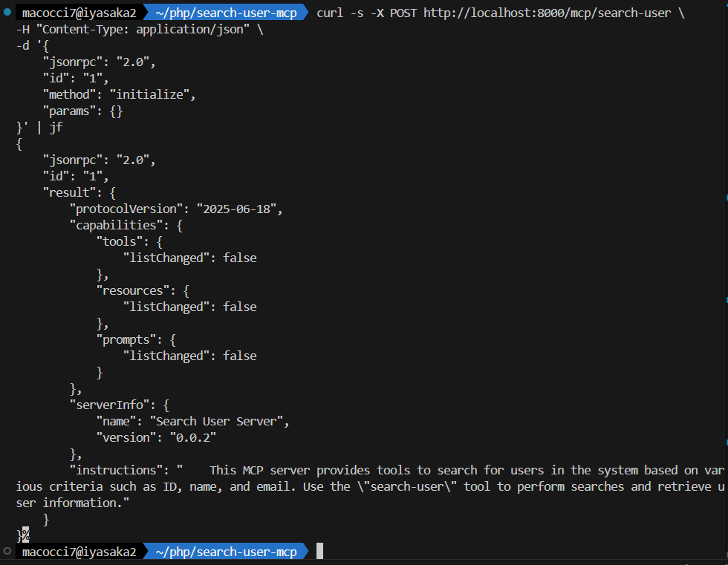Viewport: 728px width, 565px height.
Task: Click the "initialize" method value in the request
Action: 152,94
